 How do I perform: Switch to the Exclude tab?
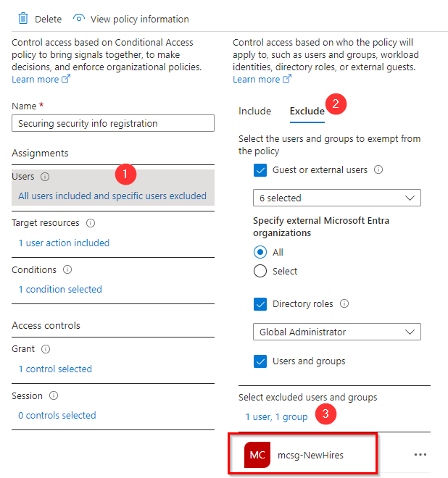point(307,112)
